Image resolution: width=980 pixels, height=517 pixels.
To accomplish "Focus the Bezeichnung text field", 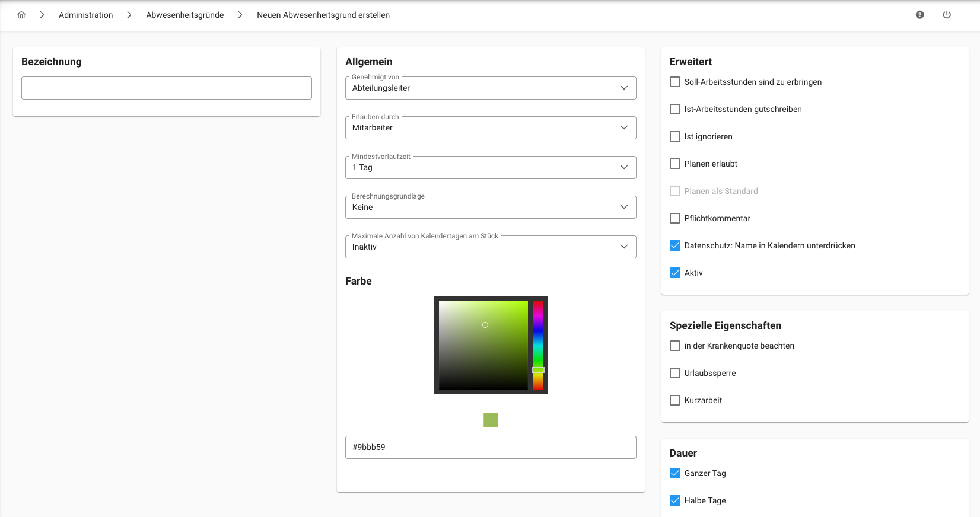I will (x=166, y=88).
